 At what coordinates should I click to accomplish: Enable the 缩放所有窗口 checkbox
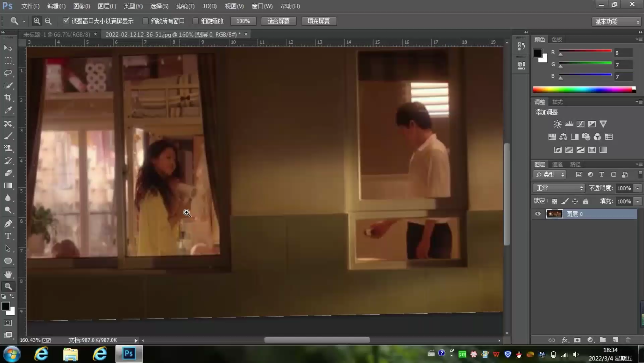click(x=145, y=21)
